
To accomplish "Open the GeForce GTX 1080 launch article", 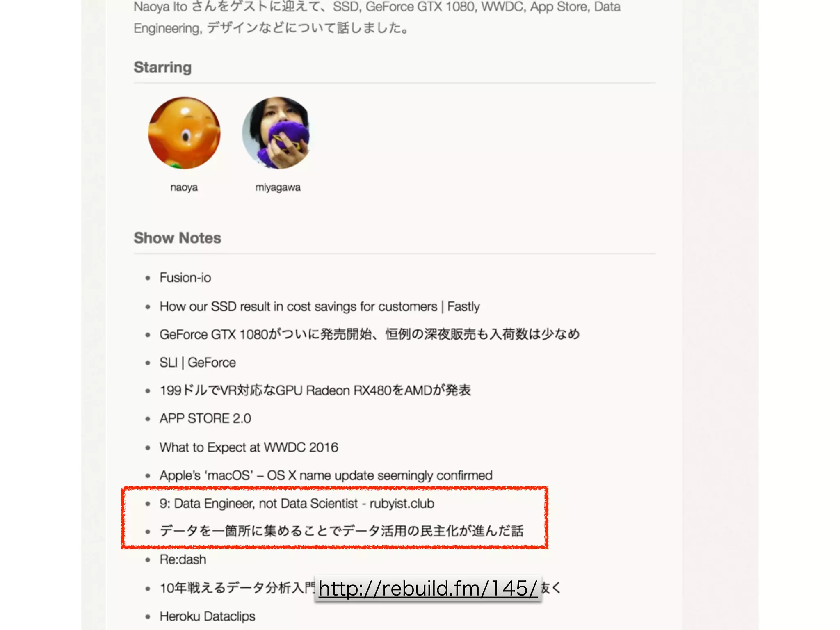I will click(x=370, y=334).
